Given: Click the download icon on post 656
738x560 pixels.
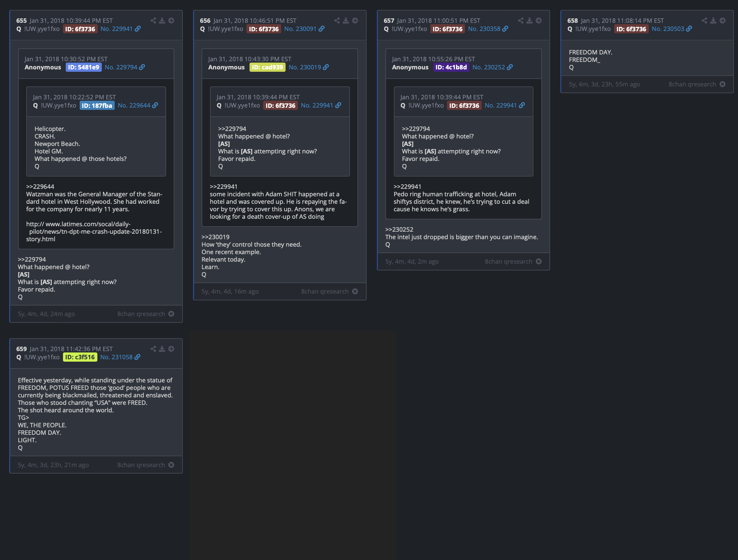Looking at the screenshot, I should [346, 20].
